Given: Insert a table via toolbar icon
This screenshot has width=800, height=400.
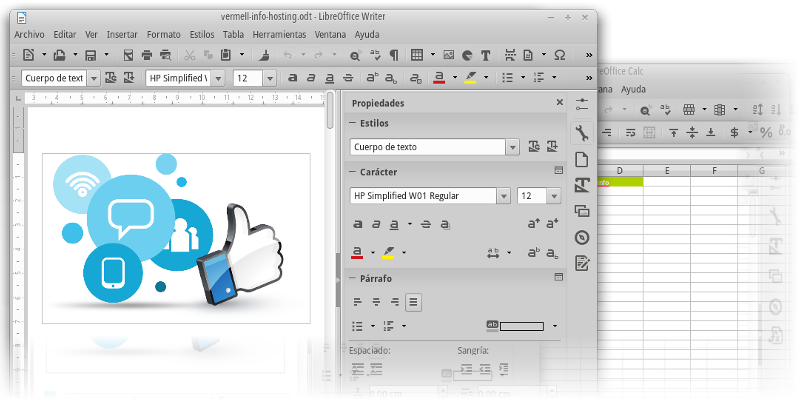Looking at the screenshot, I should pos(417,55).
